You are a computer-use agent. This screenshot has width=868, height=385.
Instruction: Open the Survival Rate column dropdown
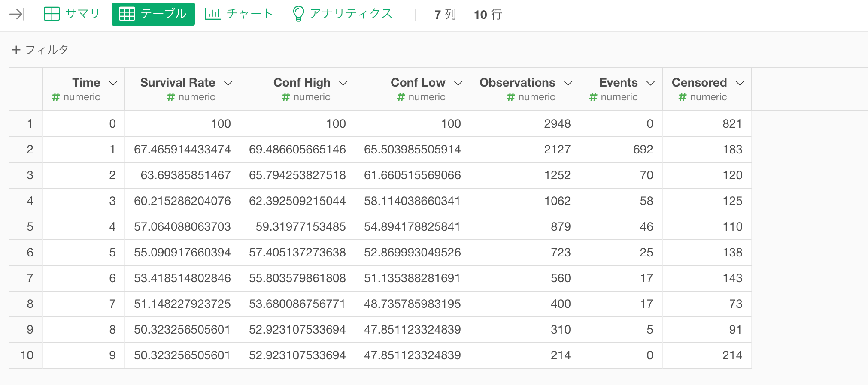[x=228, y=83]
